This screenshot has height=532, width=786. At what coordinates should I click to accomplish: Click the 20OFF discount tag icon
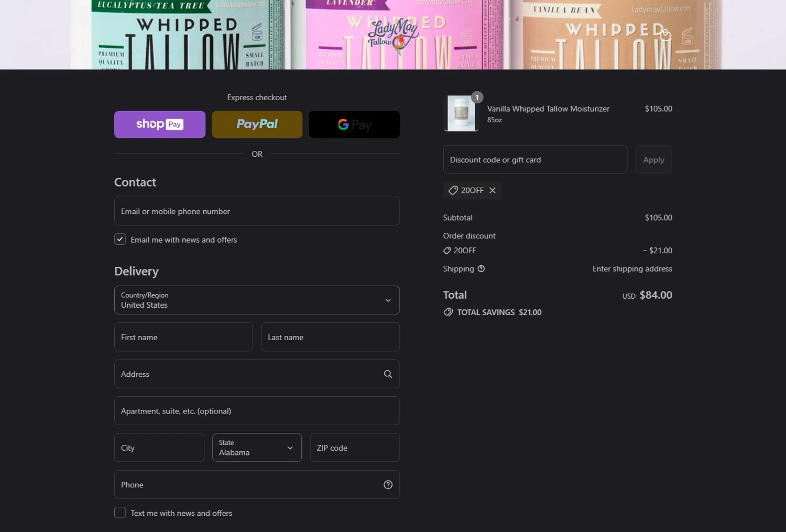(x=453, y=190)
